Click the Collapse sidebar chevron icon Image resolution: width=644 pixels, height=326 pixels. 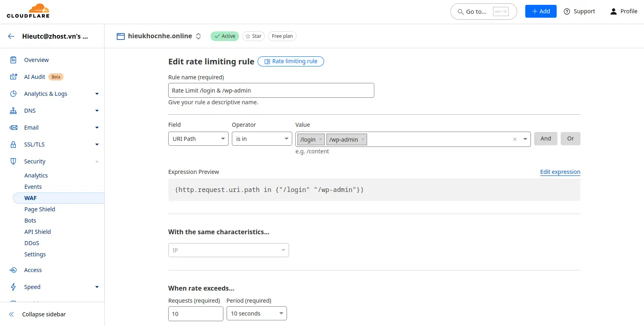click(x=11, y=314)
